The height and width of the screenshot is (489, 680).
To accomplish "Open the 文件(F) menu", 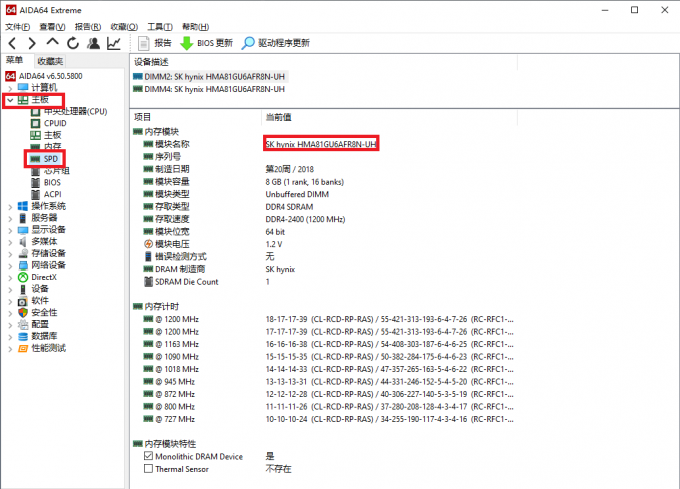I will pyautogui.click(x=17, y=27).
